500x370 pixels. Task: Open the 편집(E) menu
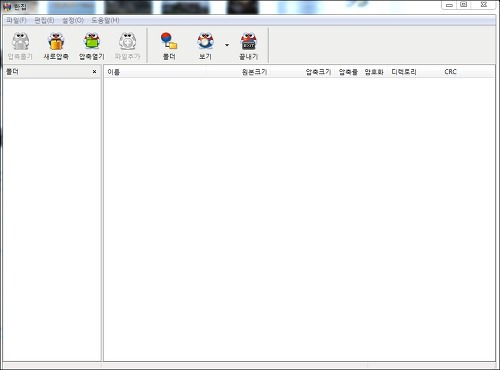[44, 20]
